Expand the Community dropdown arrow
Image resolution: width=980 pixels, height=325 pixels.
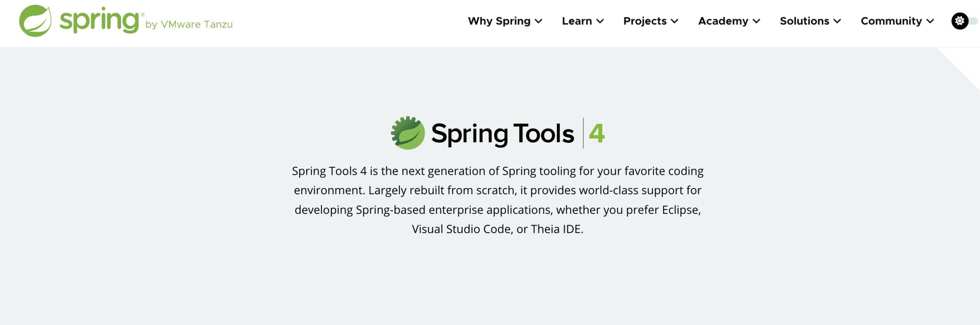[930, 21]
